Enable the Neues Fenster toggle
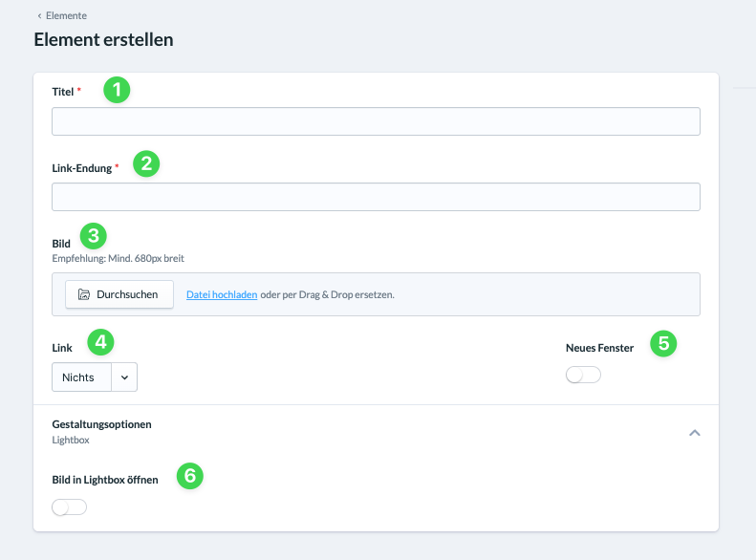Viewport: 756px width, 560px height. 583,375
